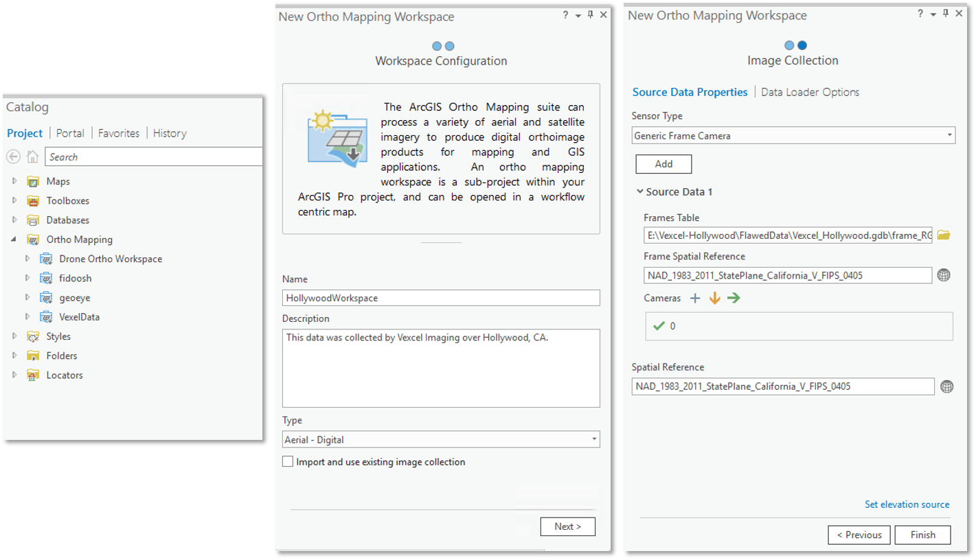Toggle the Workspace Configuration step indicator dot
This screenshot has height=560, width=976.
pyautogui.click(x=437, y=46)
